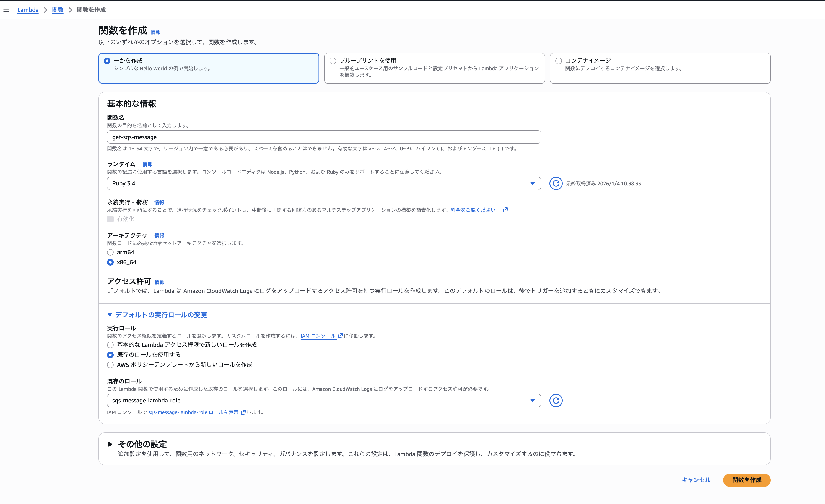Refresh the existing role list
The width and height of the screenshot is (825, 504).
pyautogui.click(x=556, y=400)
